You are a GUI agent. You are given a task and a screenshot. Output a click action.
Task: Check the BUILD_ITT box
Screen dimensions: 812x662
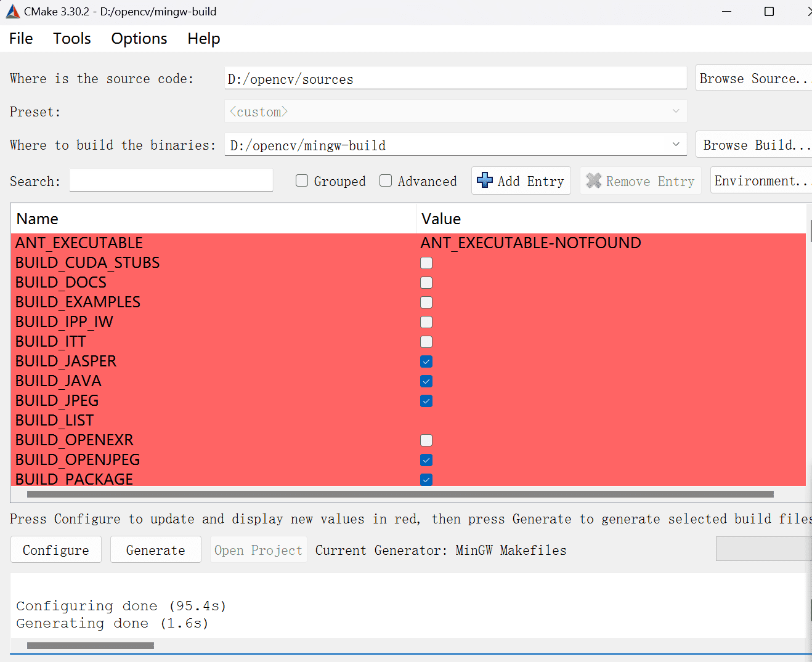(x=426, y=342)
